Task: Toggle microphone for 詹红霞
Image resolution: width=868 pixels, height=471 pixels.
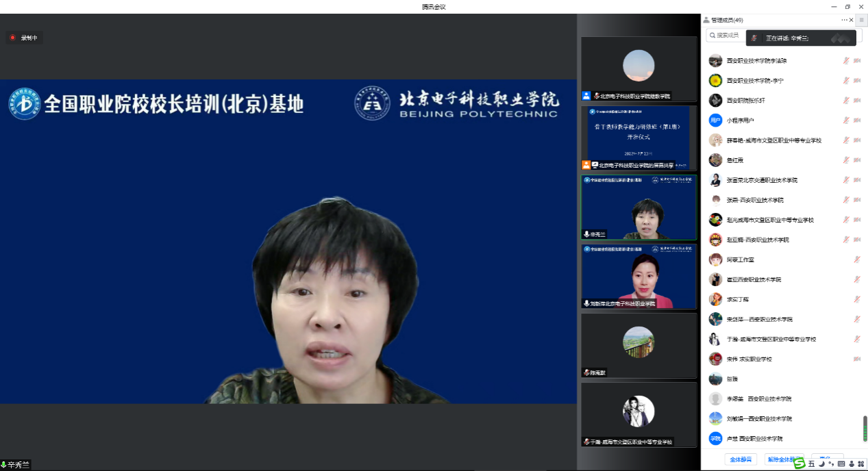Action: (x=846, y=160)
